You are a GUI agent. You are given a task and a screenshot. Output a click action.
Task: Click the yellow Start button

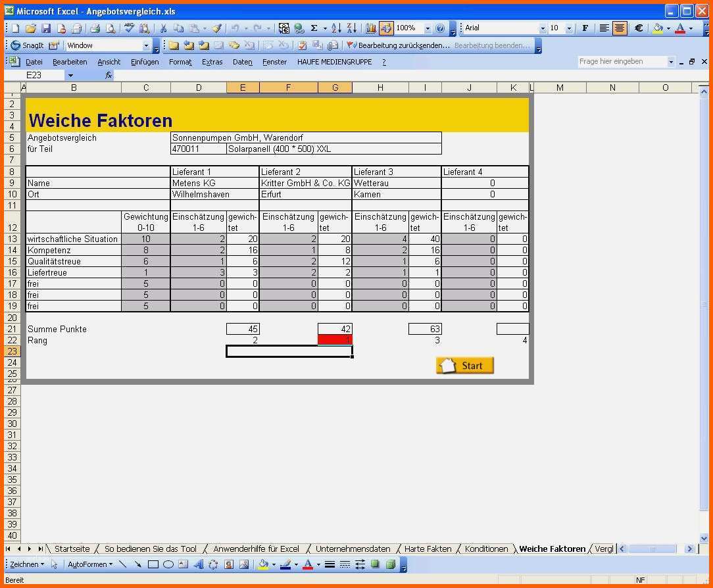tap(465, 366)
